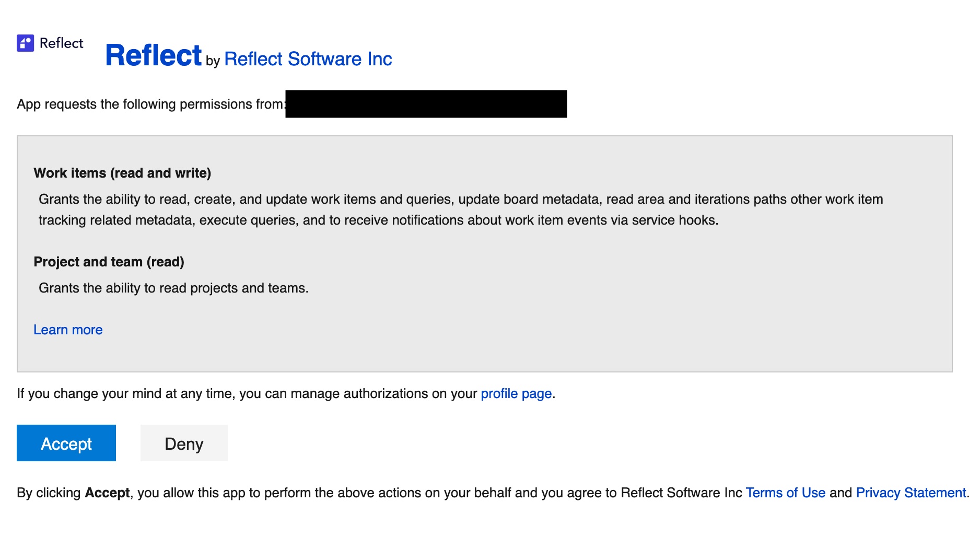Open the Terms of Use
Screen dimensions: 980x537
786,492
